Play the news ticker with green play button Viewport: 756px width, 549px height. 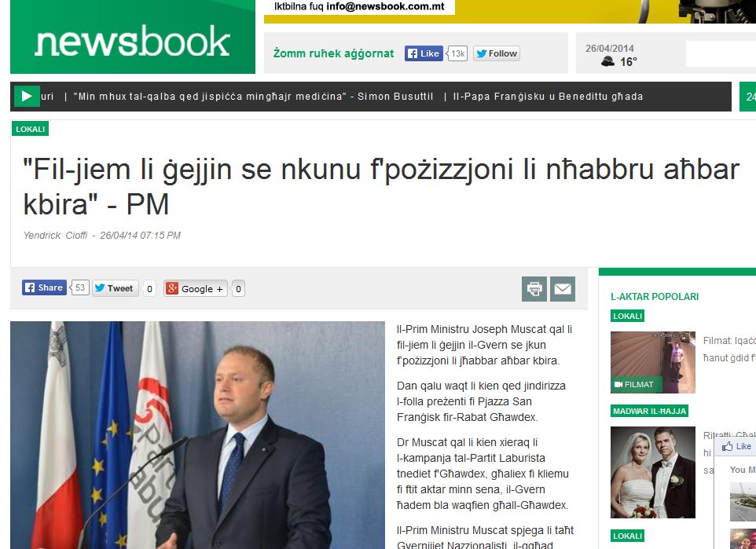pos(26,96)
